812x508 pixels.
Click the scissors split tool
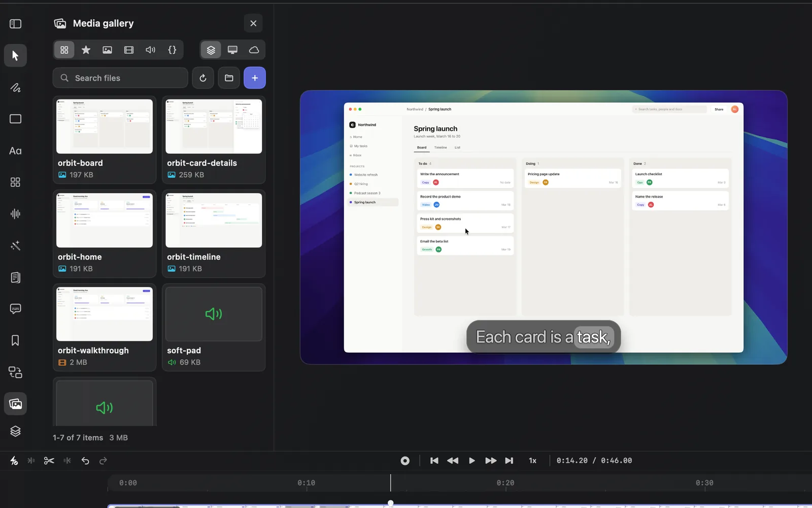click(x=49, y=461)
